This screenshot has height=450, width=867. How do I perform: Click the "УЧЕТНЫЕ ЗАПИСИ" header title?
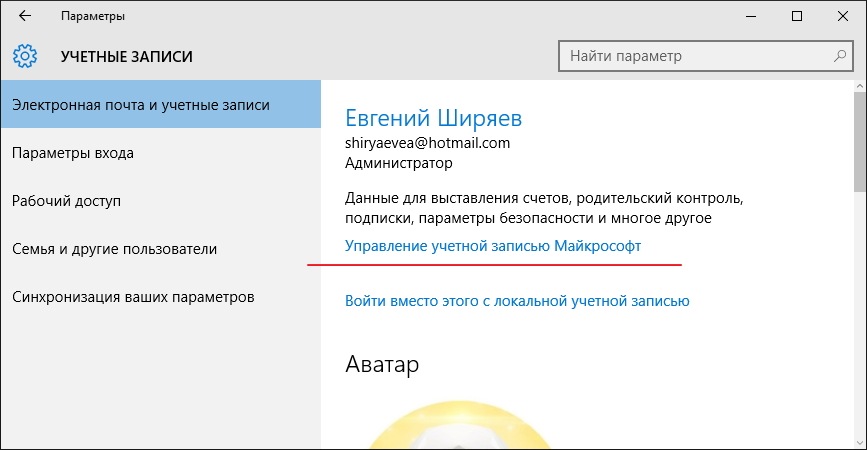coord(127,56)
